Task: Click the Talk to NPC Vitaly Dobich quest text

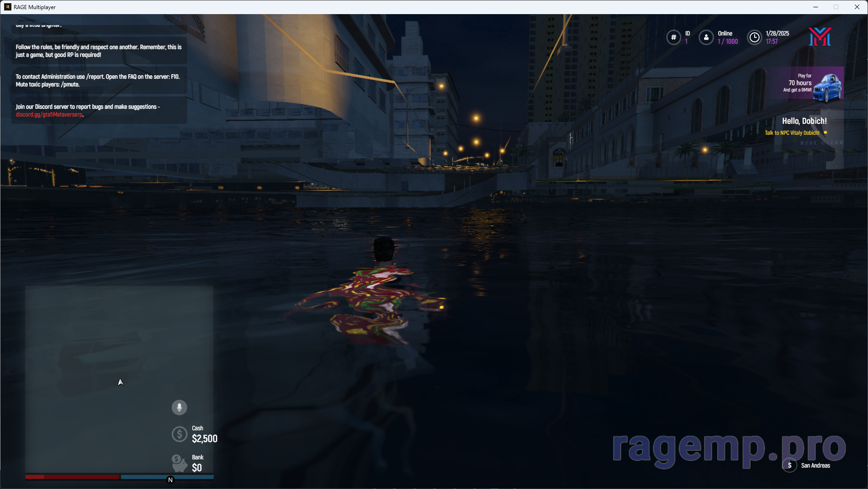Action: click(x=792, y=133)
